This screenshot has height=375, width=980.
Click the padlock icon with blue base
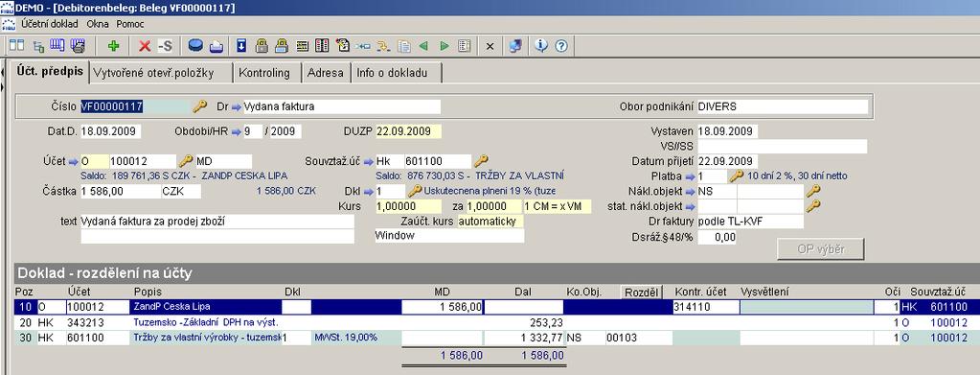(282, 46)
